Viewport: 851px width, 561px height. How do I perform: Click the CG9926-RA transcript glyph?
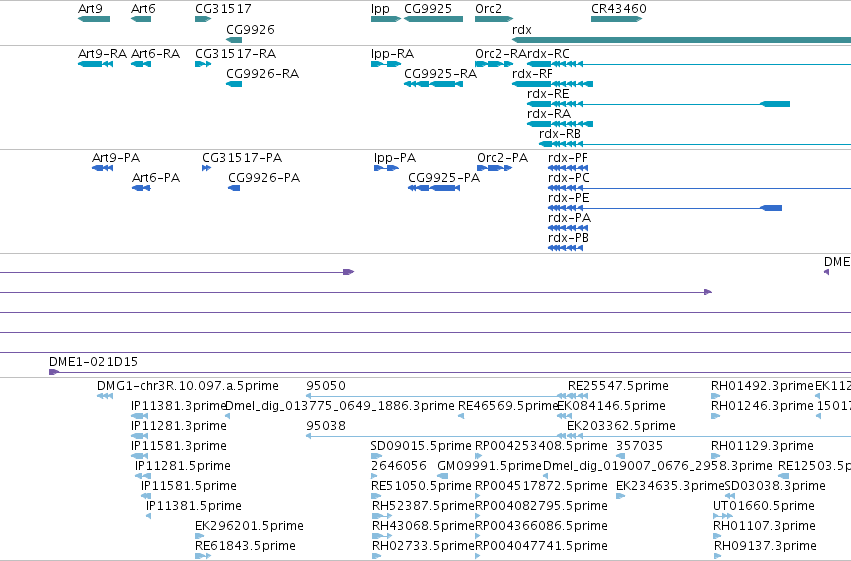(x=234, y=84)
